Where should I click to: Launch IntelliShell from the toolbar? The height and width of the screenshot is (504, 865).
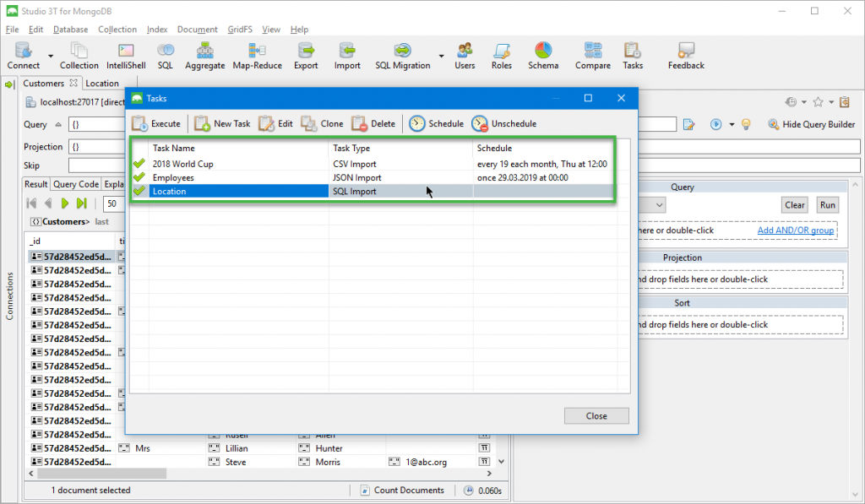(x=126, y=56)
